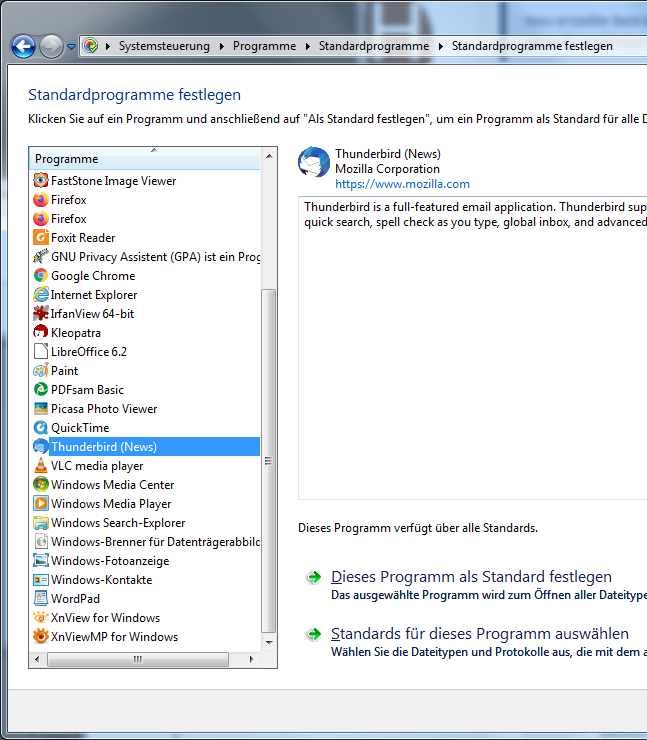647x740 pixels.
Task: Click the XnView for Windows icon
Action: pos(41,617)
